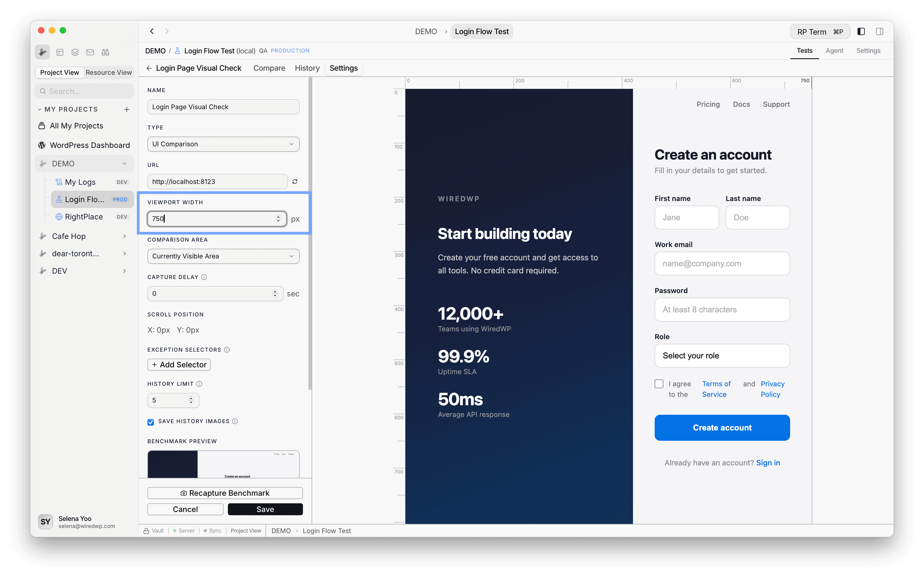Screen dimensions: 924x577
Task: Click back arrow beside Login Page Visual Check
Action: coord(149,68)
